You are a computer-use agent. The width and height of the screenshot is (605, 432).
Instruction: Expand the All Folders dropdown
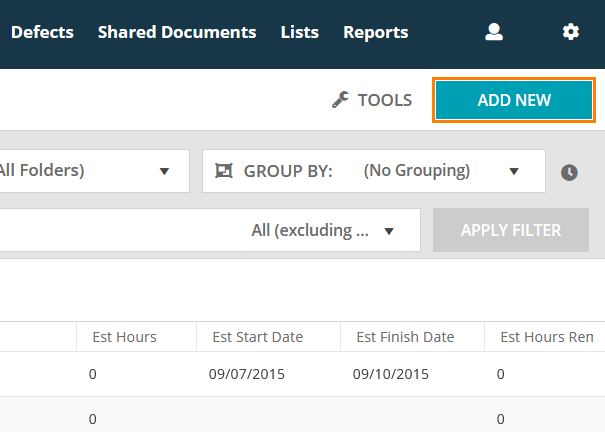tap(94, 171)
